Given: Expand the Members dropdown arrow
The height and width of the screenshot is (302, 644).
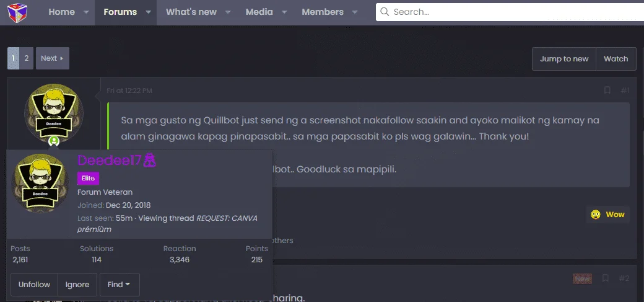Looking at the screenshot, I should coord(355,12).
